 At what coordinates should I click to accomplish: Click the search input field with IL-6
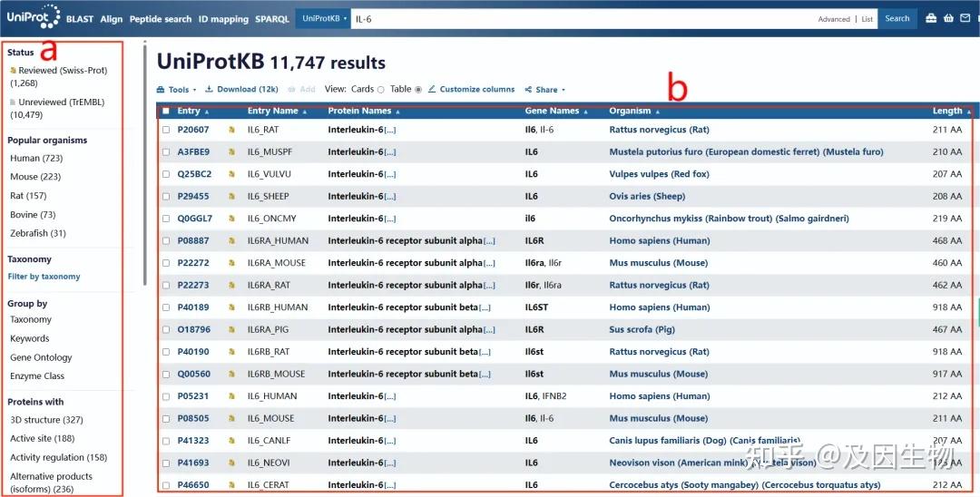pos(583,19)
